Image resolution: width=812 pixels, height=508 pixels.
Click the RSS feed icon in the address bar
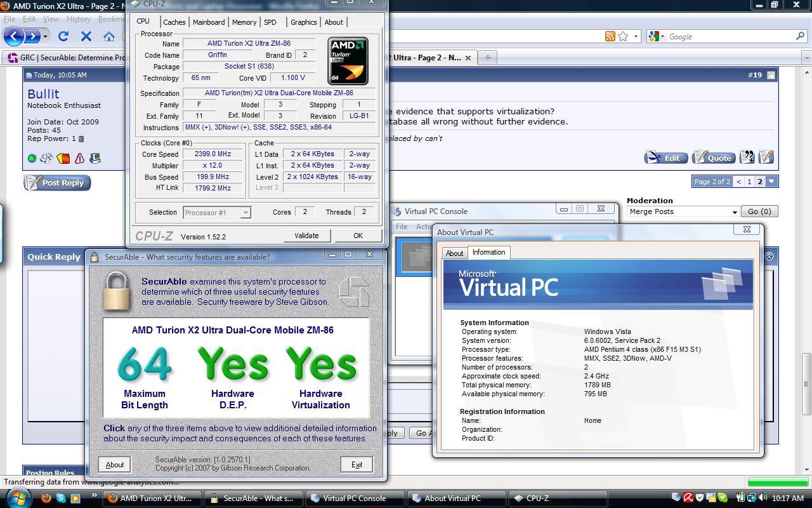[610, 36]
